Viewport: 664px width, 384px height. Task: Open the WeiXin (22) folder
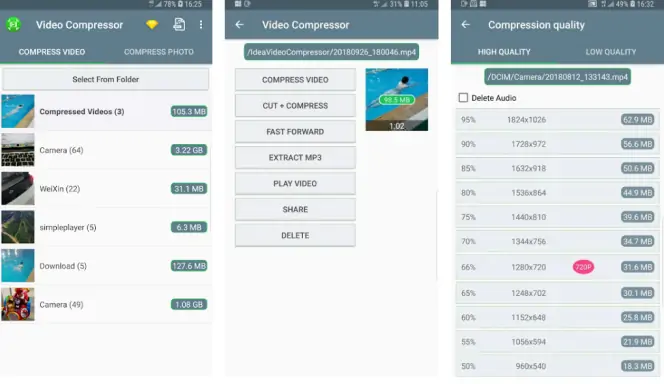coord(106,189)
